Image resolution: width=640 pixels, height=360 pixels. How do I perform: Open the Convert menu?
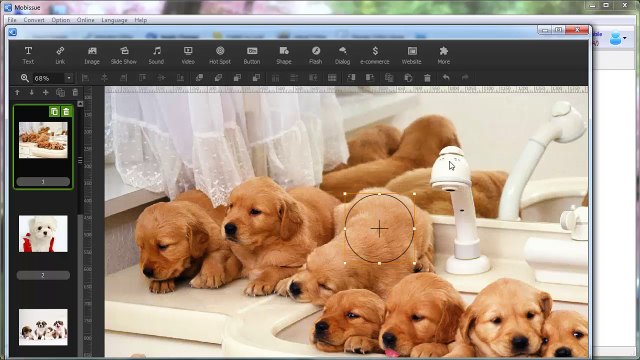34,20
